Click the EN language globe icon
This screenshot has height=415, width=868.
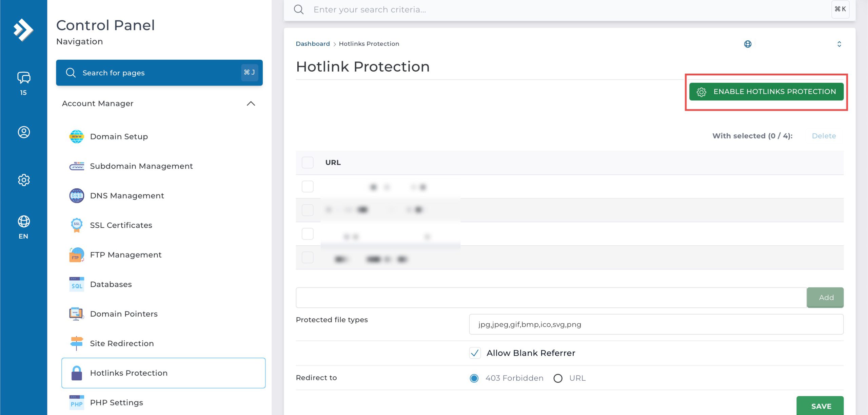tap(23, 222)
